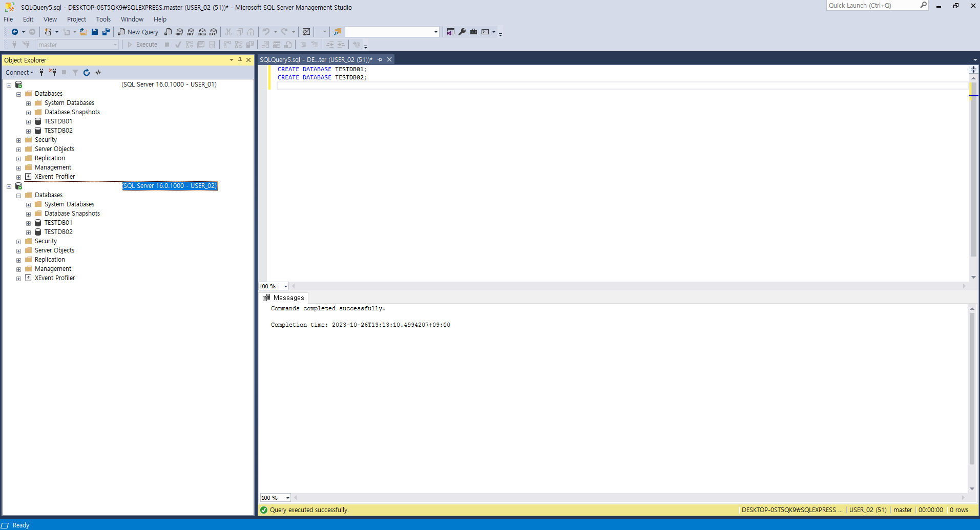This screenshot has height=530, width=980.
Task: Open the Tools menu
Action: point(103,19)
